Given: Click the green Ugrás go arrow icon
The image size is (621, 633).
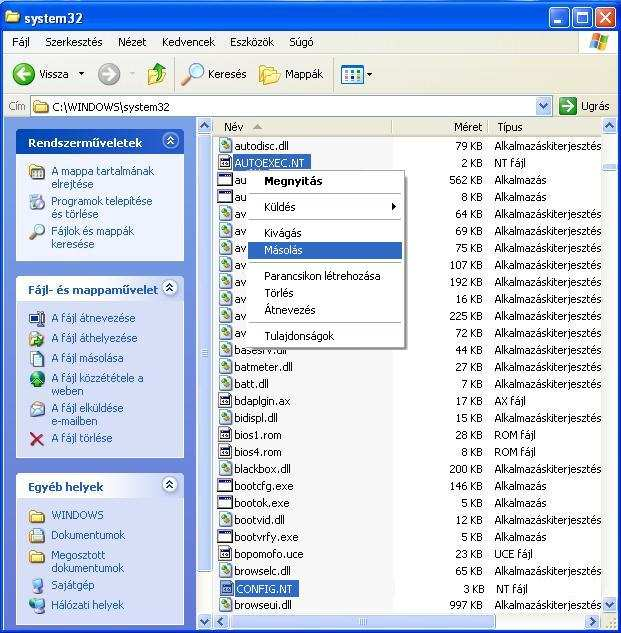Looking at the screenshot, I should coord(568,107).
